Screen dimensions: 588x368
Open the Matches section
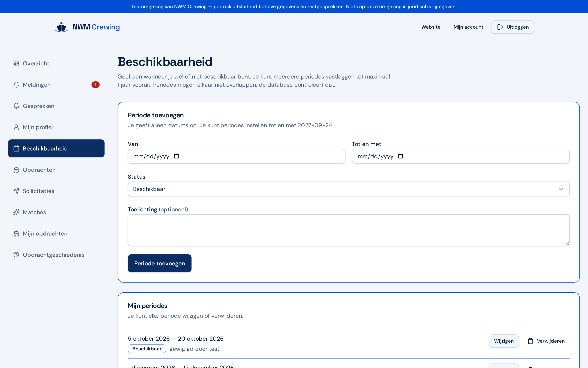point(56,212)
